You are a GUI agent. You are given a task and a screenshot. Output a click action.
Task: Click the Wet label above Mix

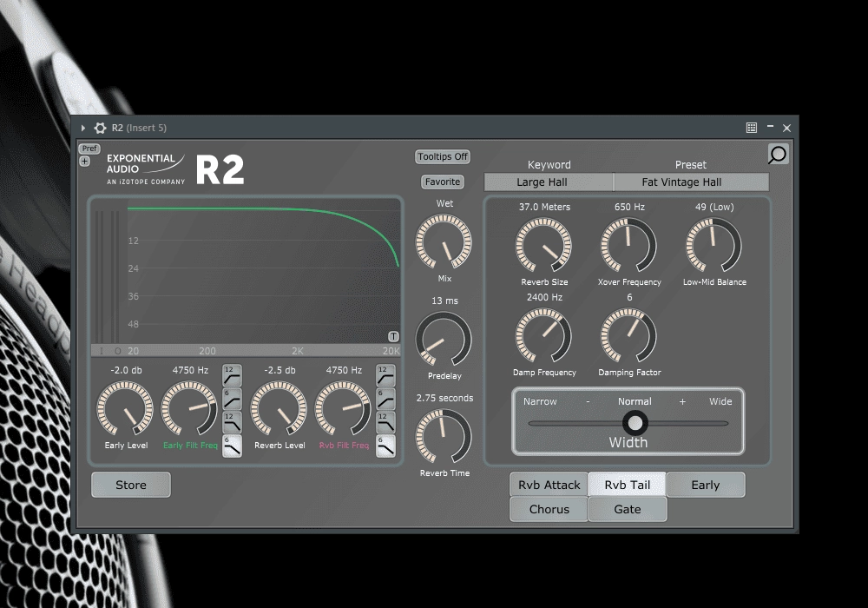(x=444, y=203)
